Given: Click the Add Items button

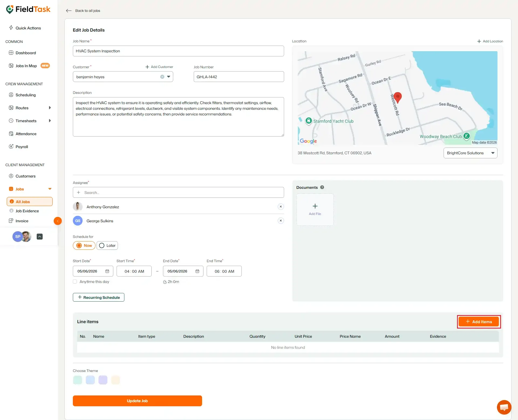Looking at the screenshot, I should 479,322.
